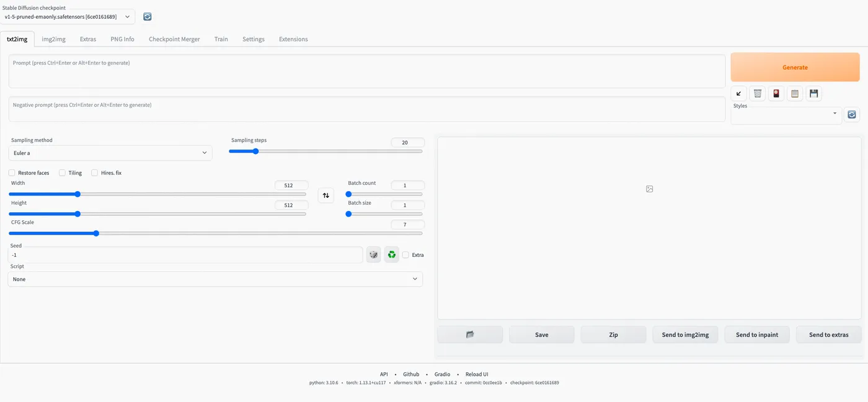The width and height of the screenshot is (868, 402).
Task: Select the txt2img tab
Action: pyautogui.click(x=17, y=39)
